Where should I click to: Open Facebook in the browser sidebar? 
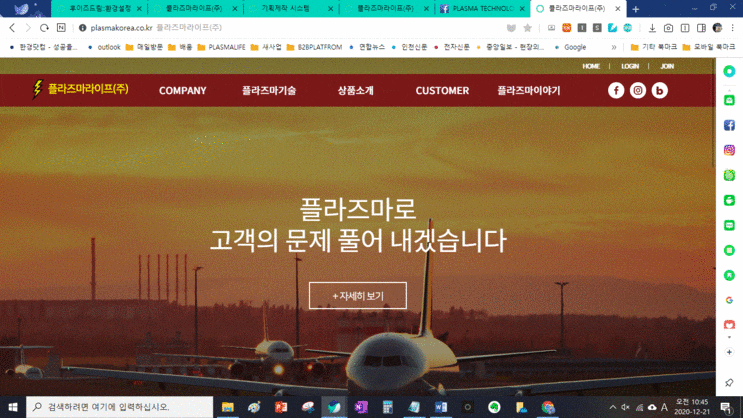click(729, 125)
